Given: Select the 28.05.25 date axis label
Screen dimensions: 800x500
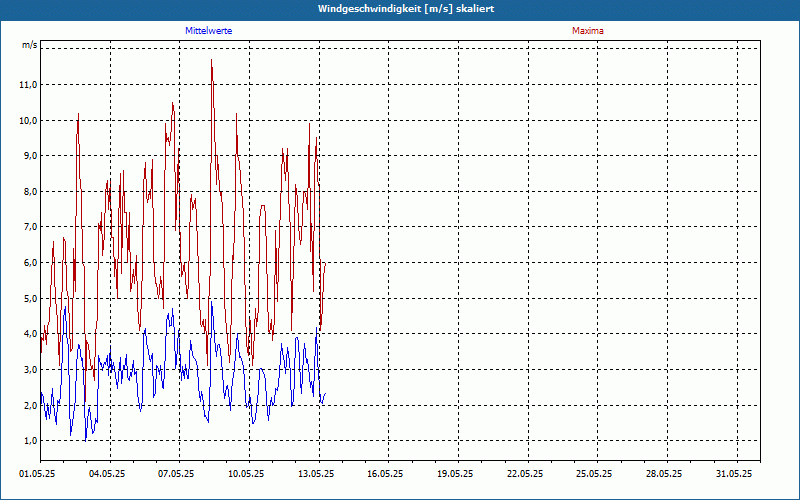Looking at the screenshot, I should click(x=664, y=474).
